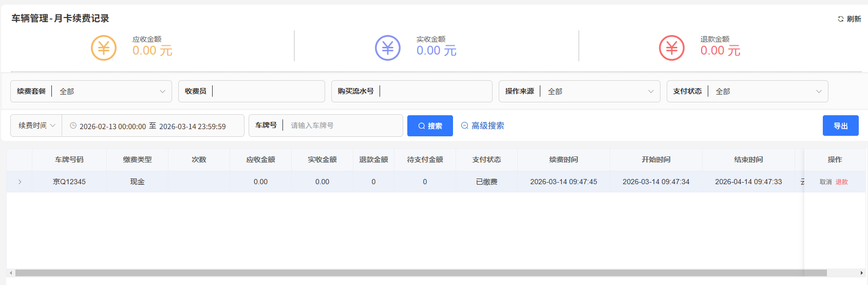Open 高级搜索 advanced search
The height and width of the screenshot is (285, 868).
482,126
